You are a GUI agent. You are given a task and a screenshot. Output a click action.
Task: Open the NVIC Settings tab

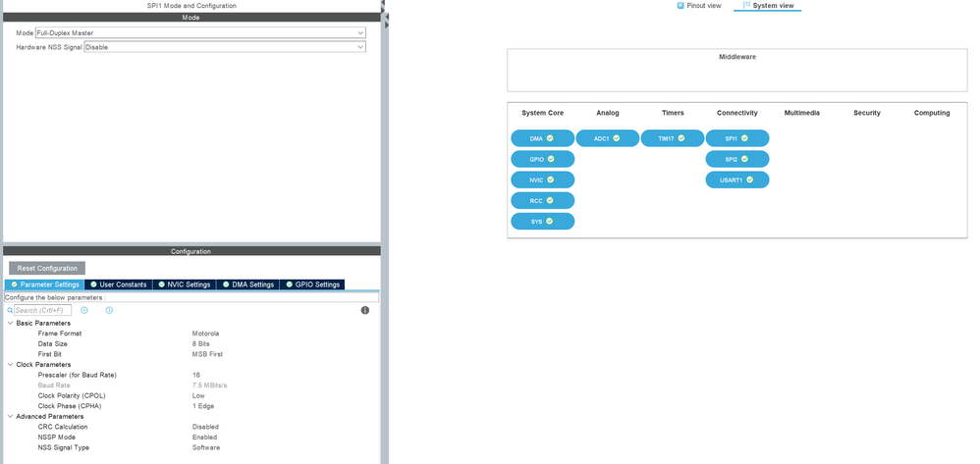185,284
